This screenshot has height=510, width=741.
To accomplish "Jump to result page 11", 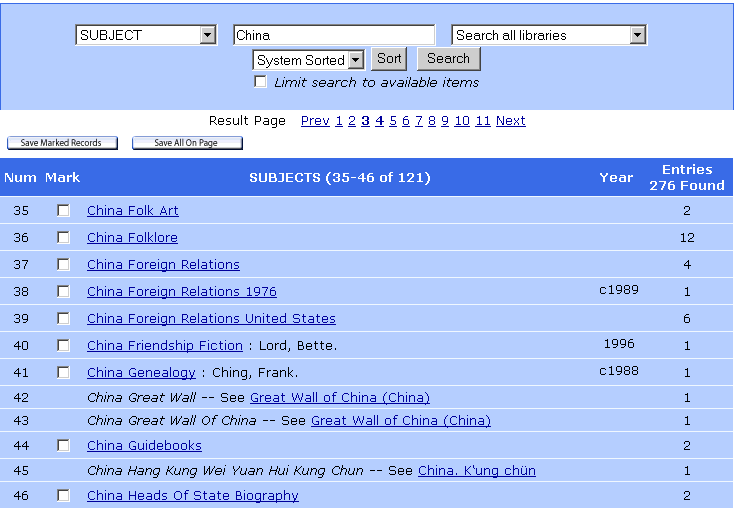I will pos(483,121).
